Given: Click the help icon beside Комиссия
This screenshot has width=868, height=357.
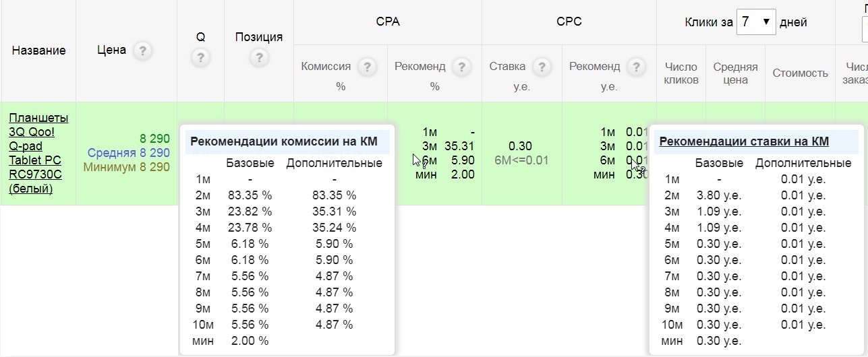Looking at the screenshot, I should (x=366, y=67).
